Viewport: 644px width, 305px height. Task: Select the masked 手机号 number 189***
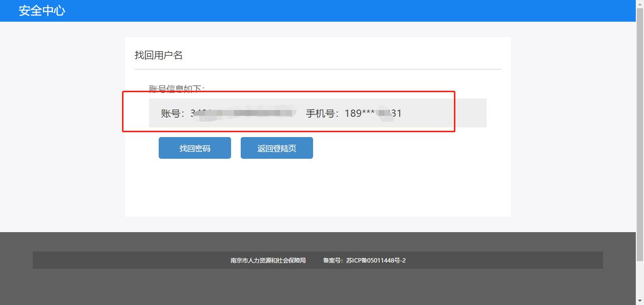tap(374, 113)
